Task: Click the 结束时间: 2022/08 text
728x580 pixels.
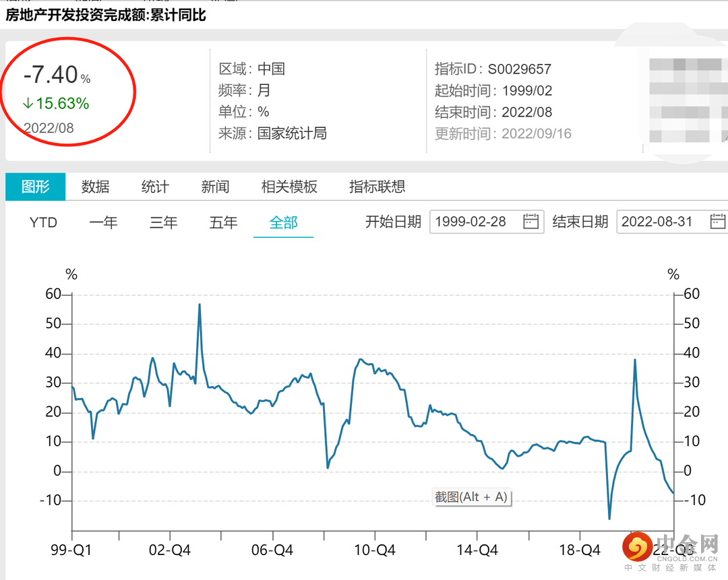Action: coord(493,112)
